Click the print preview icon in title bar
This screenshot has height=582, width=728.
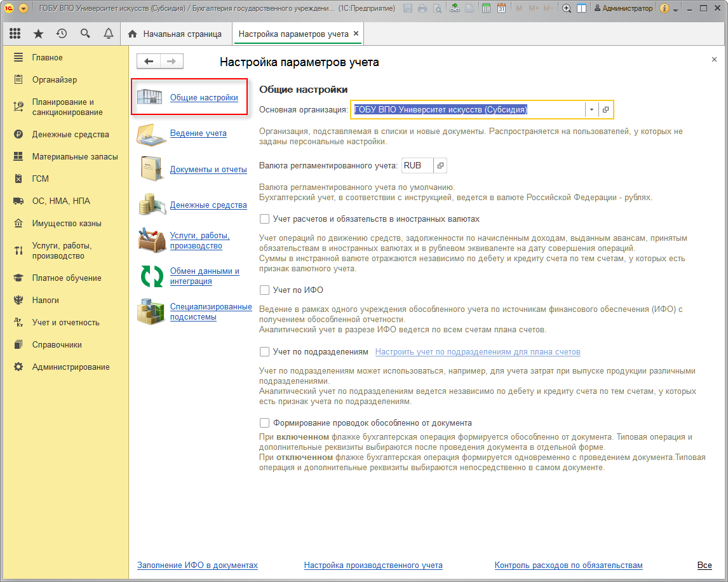click(437, 8)
